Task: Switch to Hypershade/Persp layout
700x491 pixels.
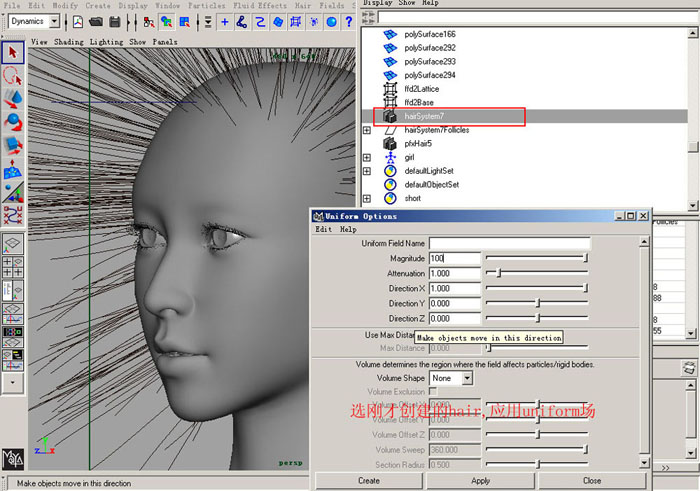Action: point(12,337)
